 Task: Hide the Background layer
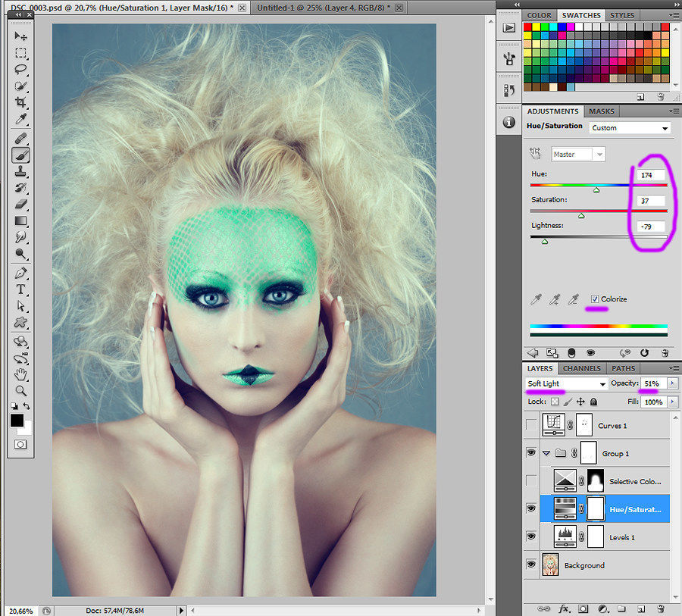point(531,564)
